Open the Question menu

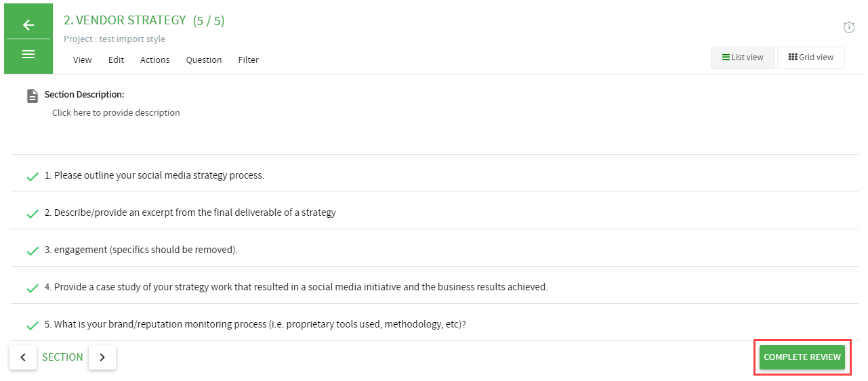204,60
